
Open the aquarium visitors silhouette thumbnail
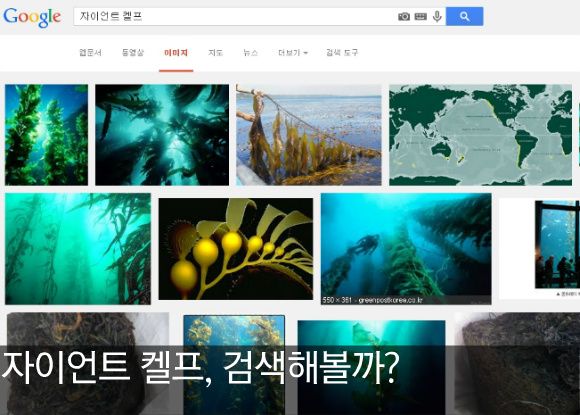pyautogui.click(x=557, y=244)
